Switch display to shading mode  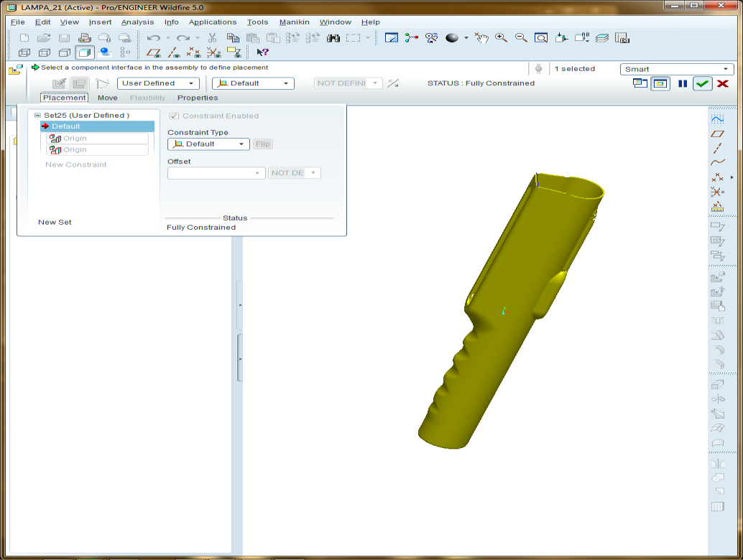tap(84, 52)
